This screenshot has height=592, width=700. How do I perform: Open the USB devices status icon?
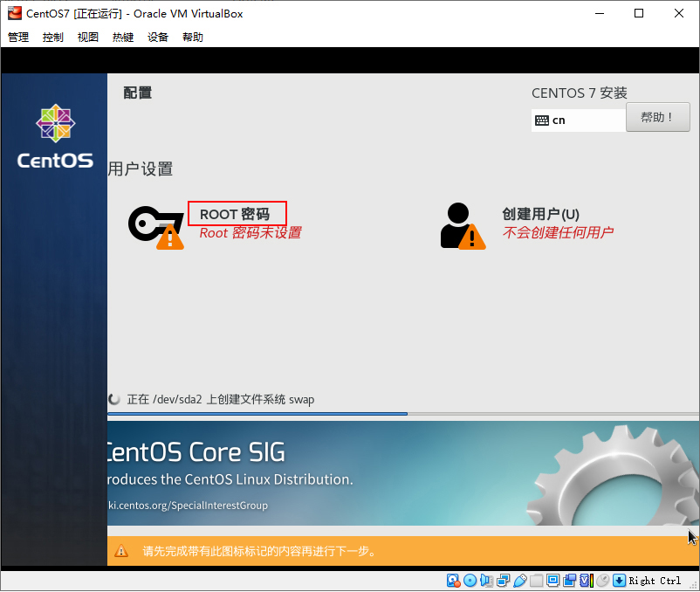[x=520, y=580]
